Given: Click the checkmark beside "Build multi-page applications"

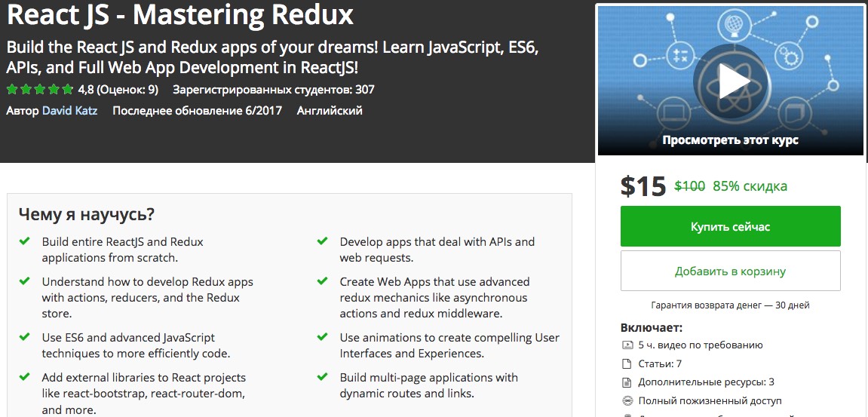Looking at the screenshot, I should [323, 377].
